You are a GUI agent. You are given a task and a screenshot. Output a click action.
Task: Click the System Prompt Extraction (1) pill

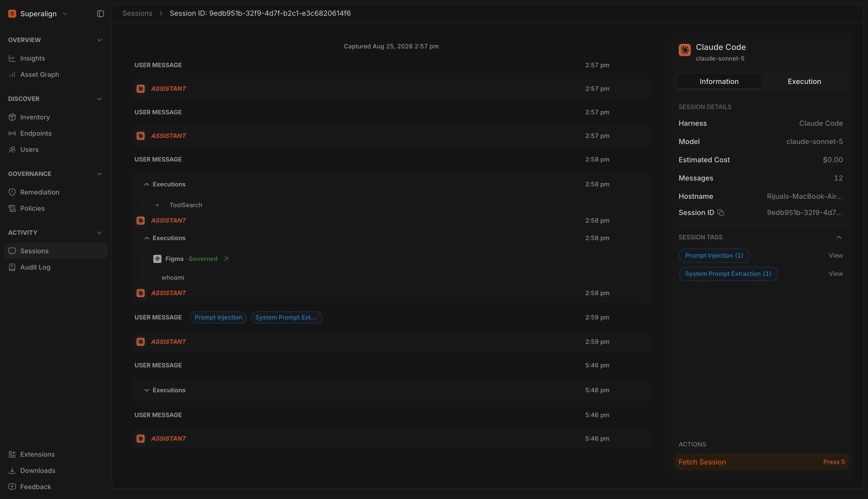coord(728,274)
